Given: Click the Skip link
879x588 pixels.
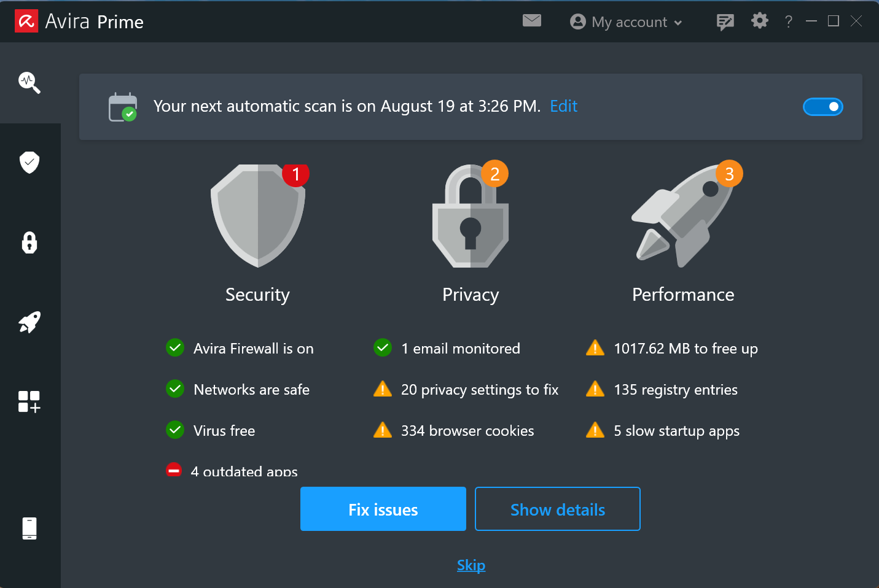Looking at the screenshot, I should point(471,565).
